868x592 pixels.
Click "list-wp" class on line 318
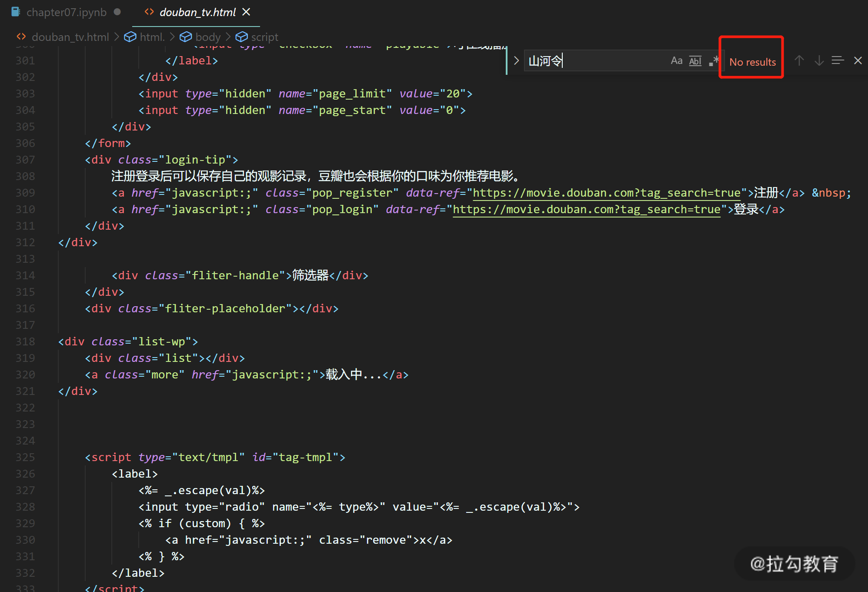click(x=162, y=341)
